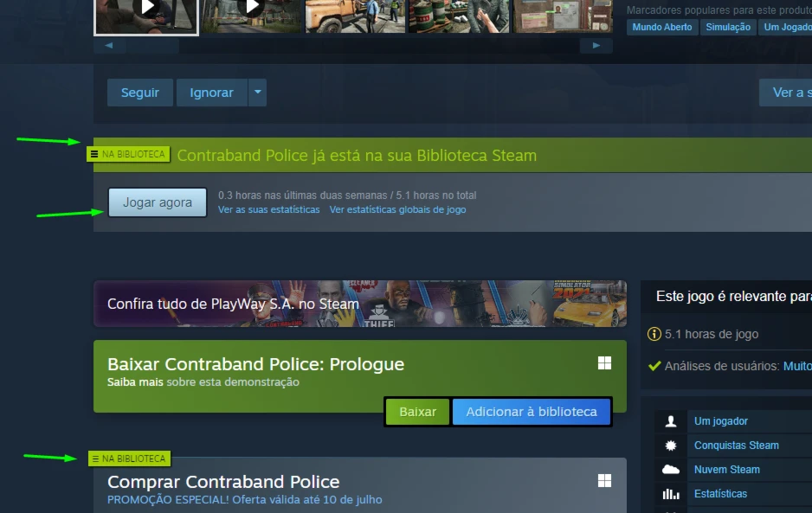Image resolution: width=812 pixels, height=513 pixels.
Task: Click Comprar Contraband Police heading
Action: point(223,482)
